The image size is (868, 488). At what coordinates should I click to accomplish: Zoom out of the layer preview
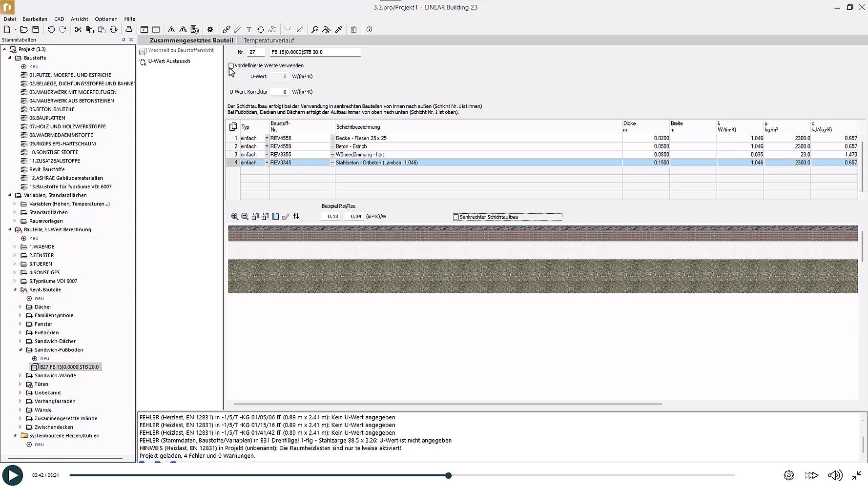click(x=245, y=217)
